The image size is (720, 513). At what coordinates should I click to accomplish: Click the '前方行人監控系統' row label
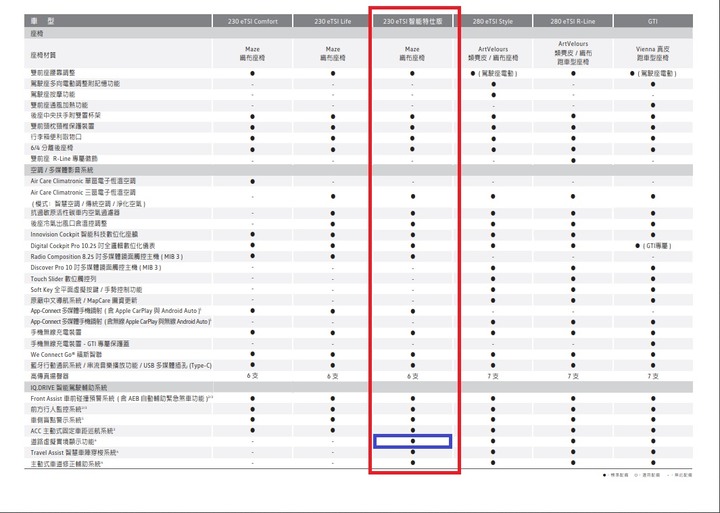tap(58, 409)
